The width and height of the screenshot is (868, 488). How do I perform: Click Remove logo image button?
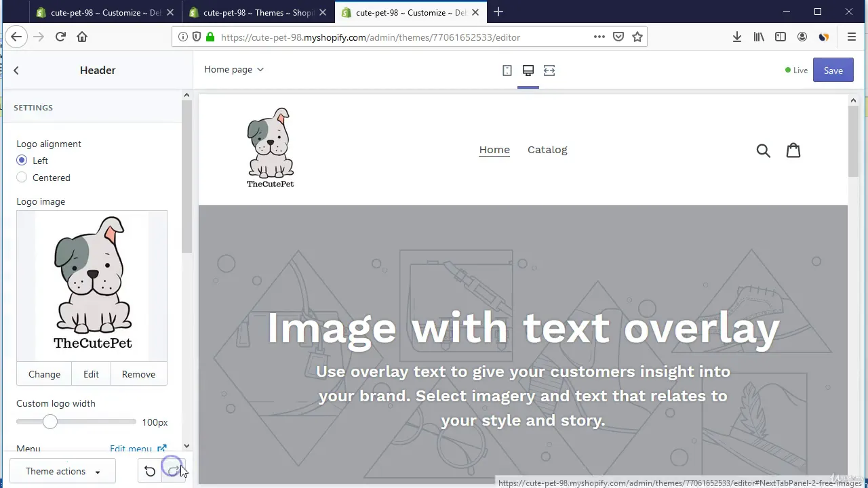coord(138,374)
